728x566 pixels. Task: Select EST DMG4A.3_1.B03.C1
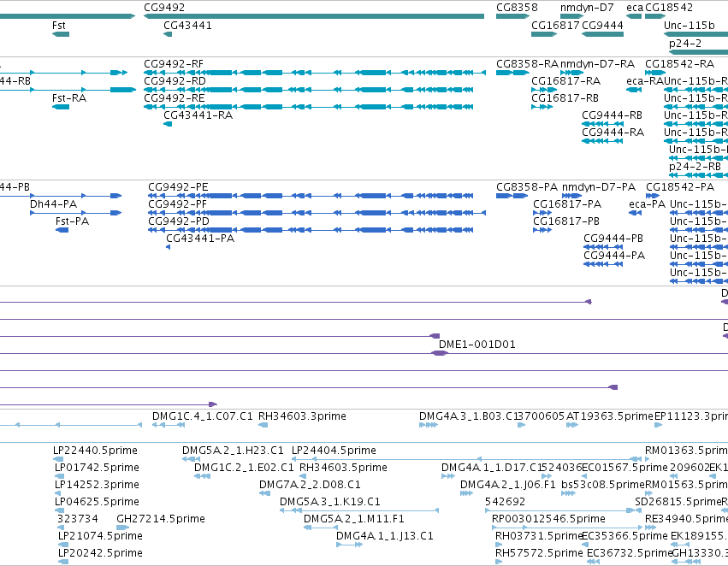[468, 416]
